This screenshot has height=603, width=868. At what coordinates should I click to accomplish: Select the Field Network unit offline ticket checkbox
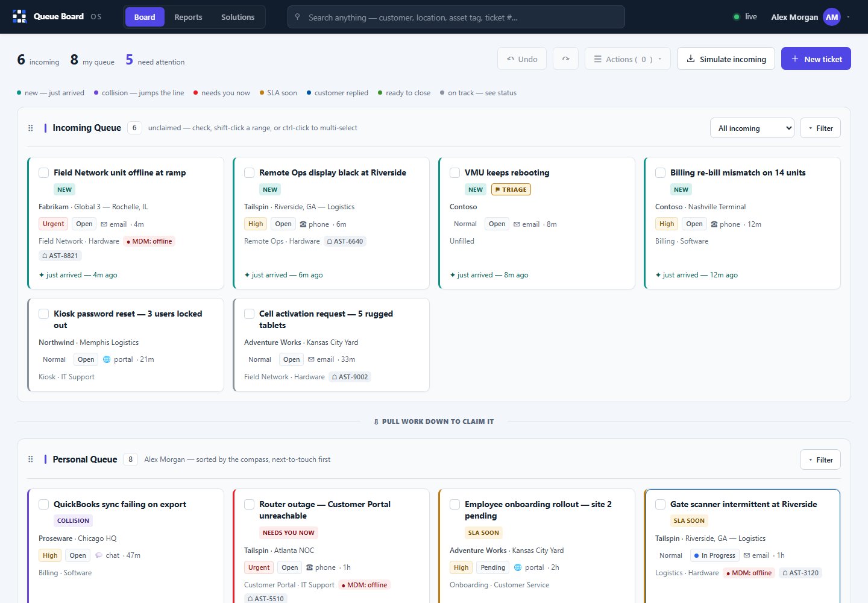44,172
